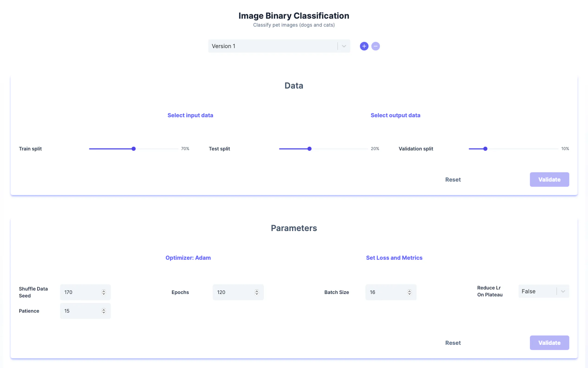
Task: Click the Shuffle Data Seed stepper arrows
Action: (x=103, y=292)
